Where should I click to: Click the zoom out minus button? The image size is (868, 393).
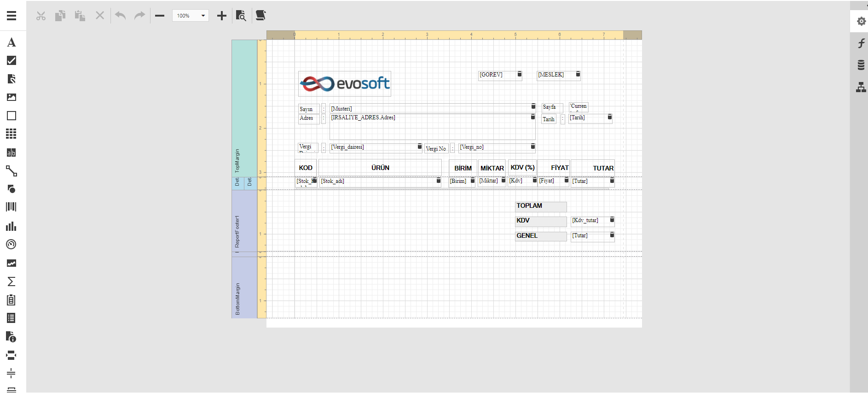(x=160, y=16)
